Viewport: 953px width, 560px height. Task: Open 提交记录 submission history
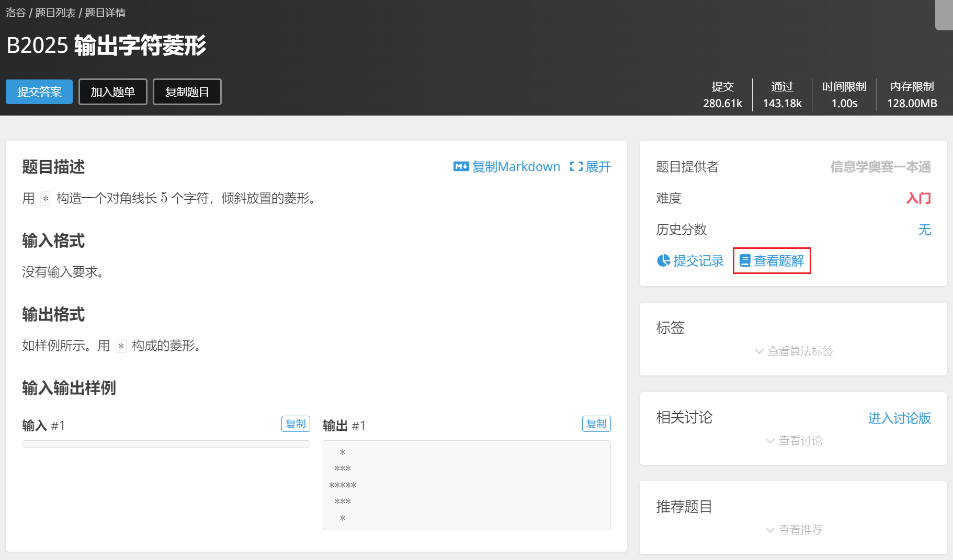tap(698, 260)
